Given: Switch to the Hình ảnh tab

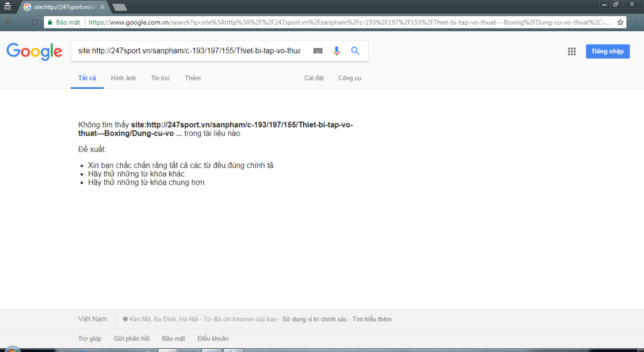Looking at the screenshot, I should tap(123, 78).
